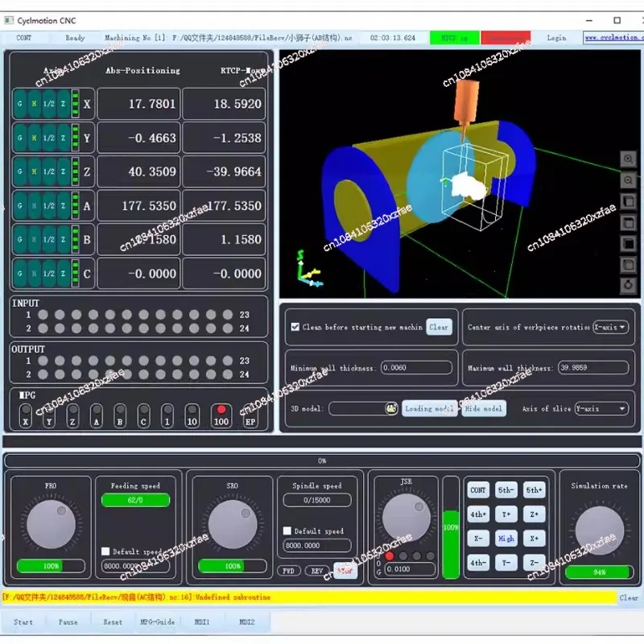Click Login in the top bar
Image resolution: width=644 pixels, height=644 pixels.
[556, 38]
